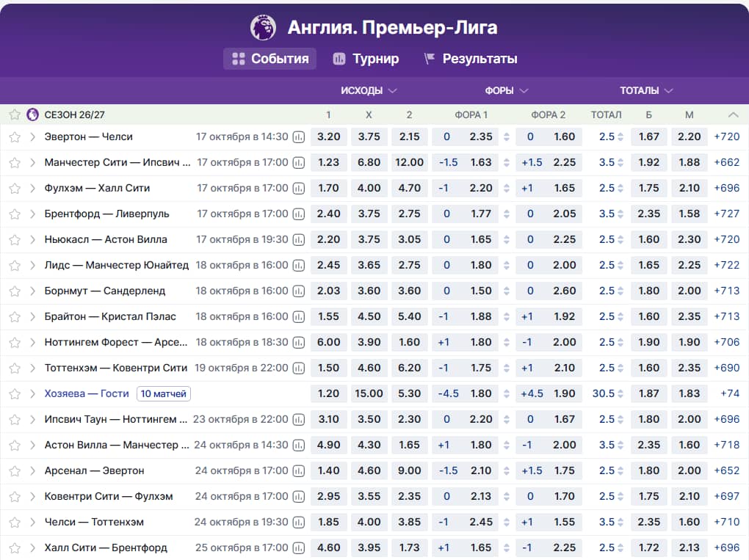Open the Хозяева — Гости link

[x=87, y=394]
